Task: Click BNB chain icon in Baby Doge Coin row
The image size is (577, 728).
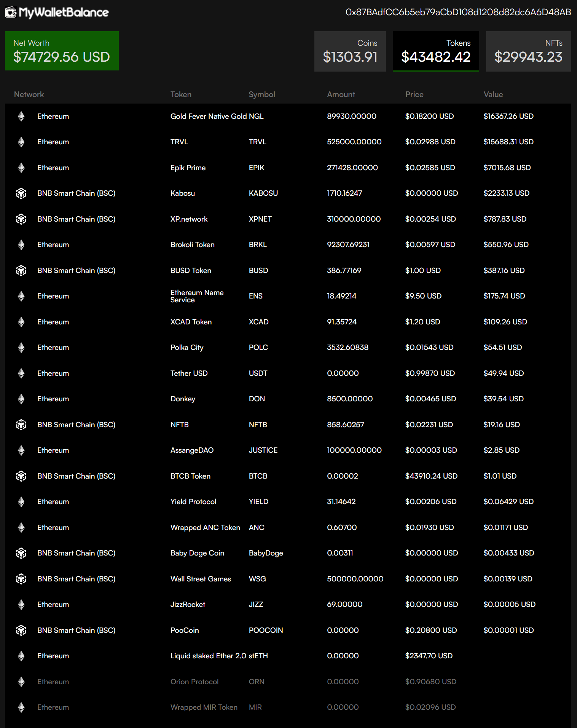Action: tap(21, 553)
